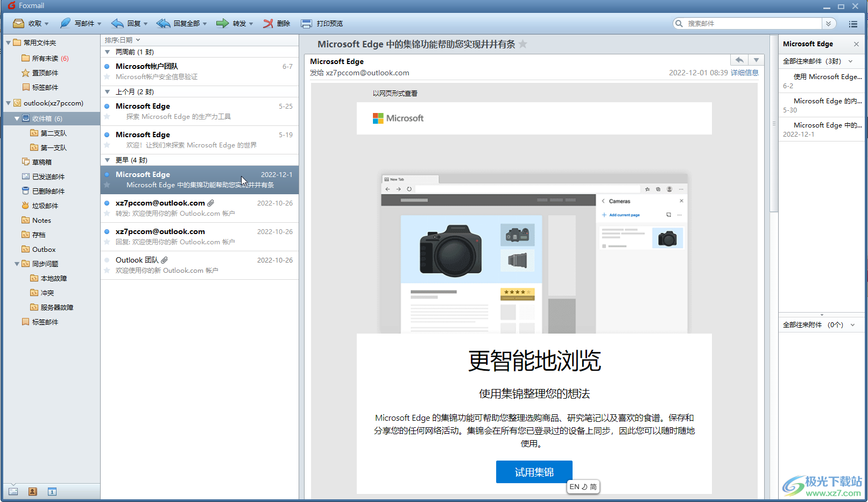Select 第二支队 subfolder
868x502 pixels.
(48, 133)
